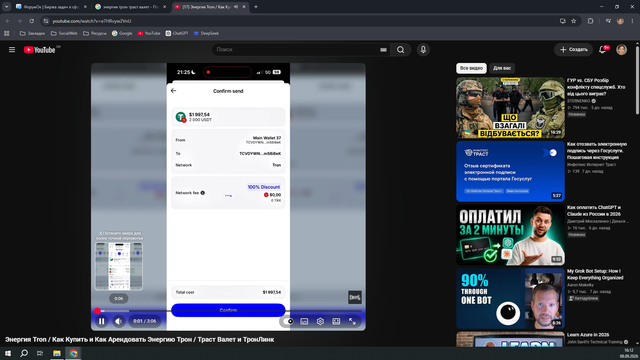Open the Google bookmark

(x=122, y=33)
